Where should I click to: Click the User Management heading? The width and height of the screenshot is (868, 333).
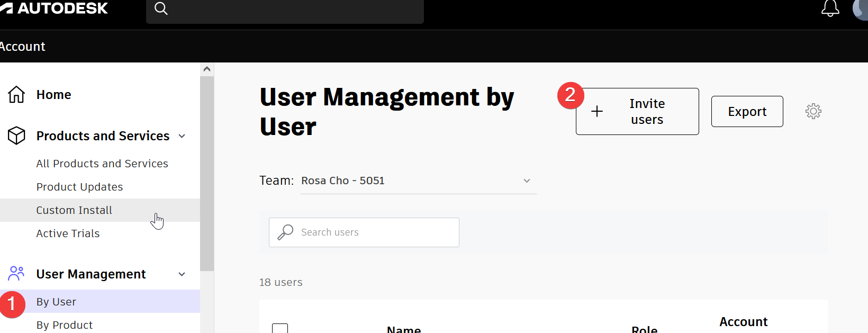91,274
